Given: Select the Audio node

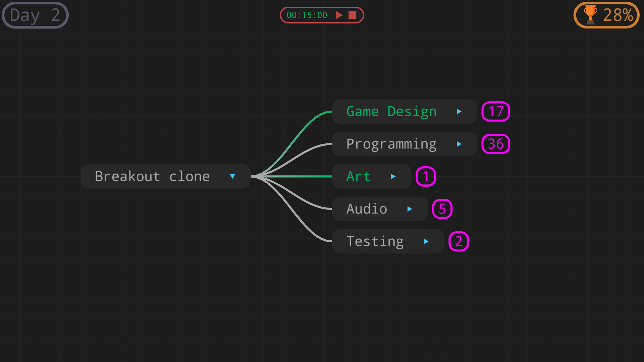Looking at the screenshot, I should (x=367, y=208).
